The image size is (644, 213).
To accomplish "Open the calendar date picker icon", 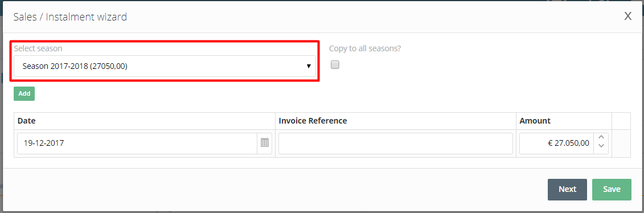I will [x=265, y=143].
